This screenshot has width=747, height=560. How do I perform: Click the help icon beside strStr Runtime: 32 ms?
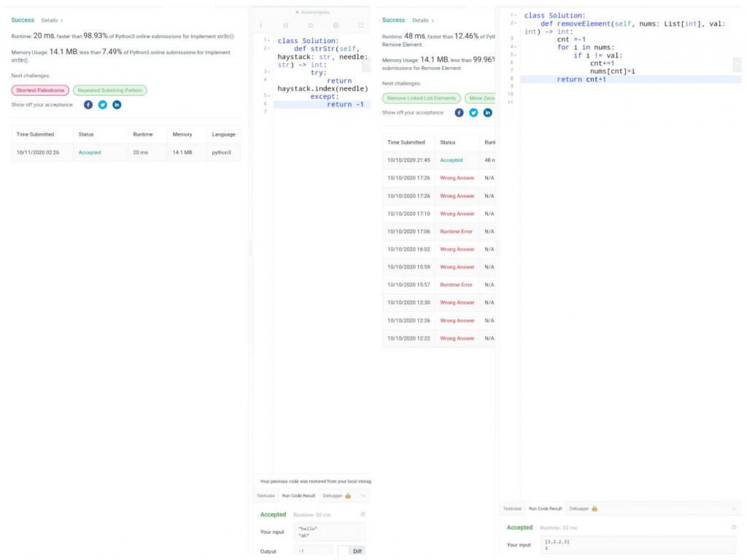[363, 514]
